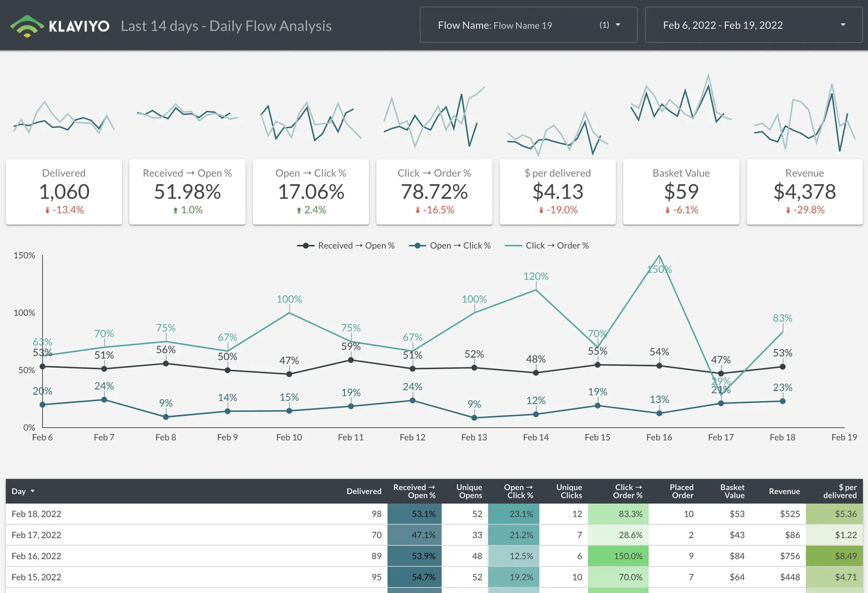Toggle Open → Click % legend entry
The image size is (868, 593).
(x=450, y=246)
